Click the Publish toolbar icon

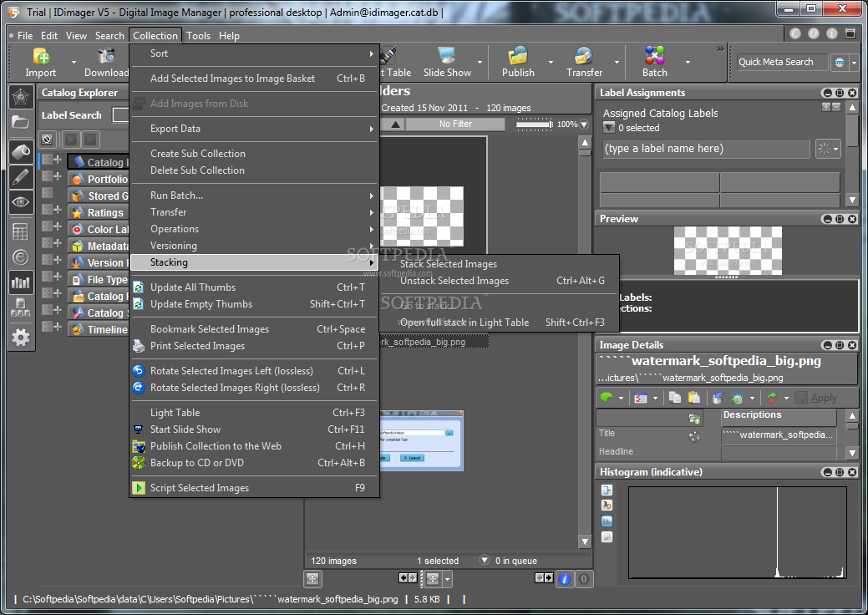pyautogui.click(x=518, y=56)
